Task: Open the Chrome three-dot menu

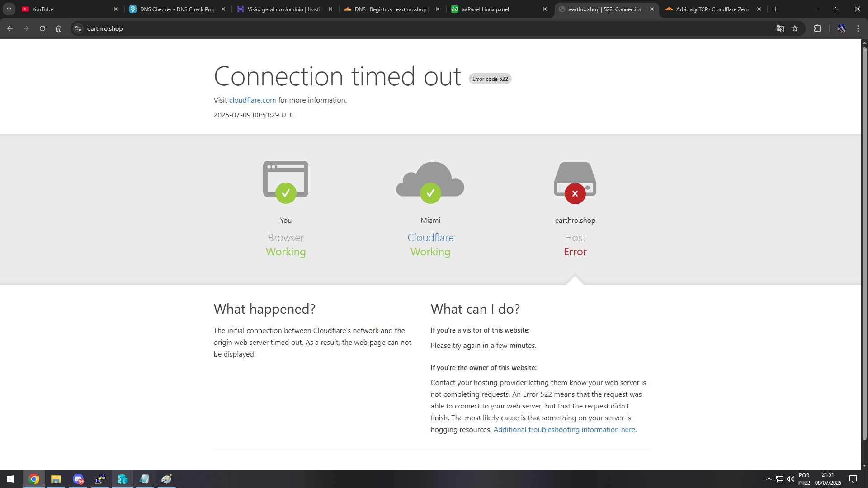Action: coord(858,28)
